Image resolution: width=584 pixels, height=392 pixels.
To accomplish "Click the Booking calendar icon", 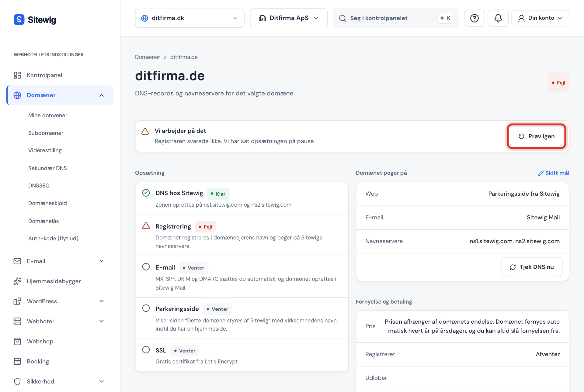I will [x=17, y=361].
